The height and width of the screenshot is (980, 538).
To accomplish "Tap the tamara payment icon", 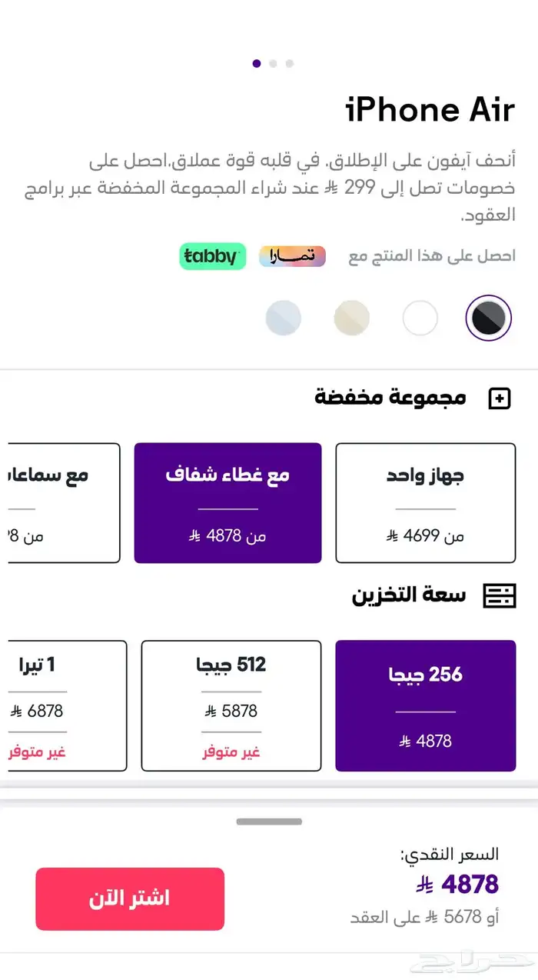I will 292,256.
